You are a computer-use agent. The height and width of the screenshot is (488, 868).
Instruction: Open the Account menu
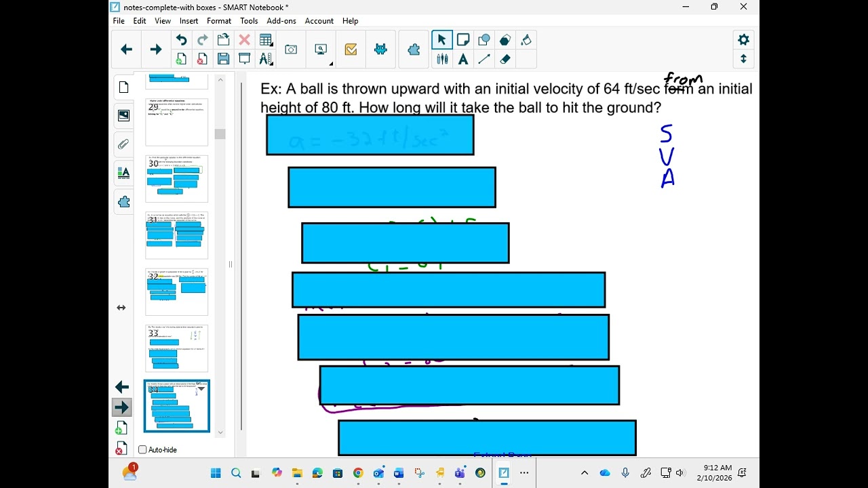[x=319, y=21]
